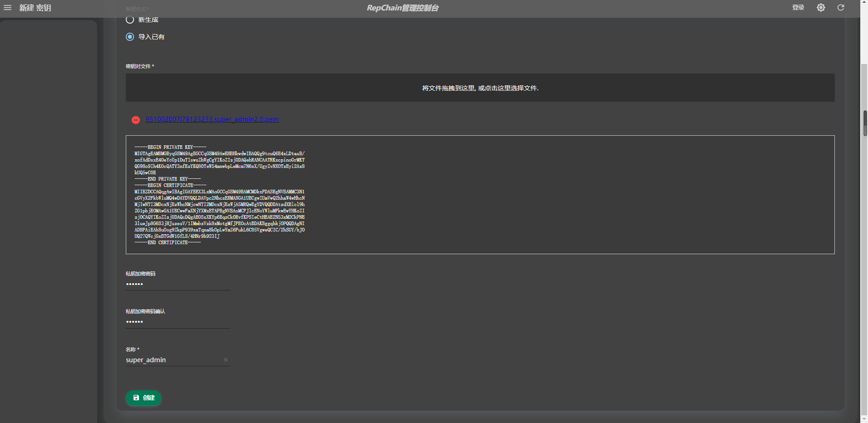868x423 pixels.
Task: Remove the uploaded pem file with red icon
Action: pos(136,120)
